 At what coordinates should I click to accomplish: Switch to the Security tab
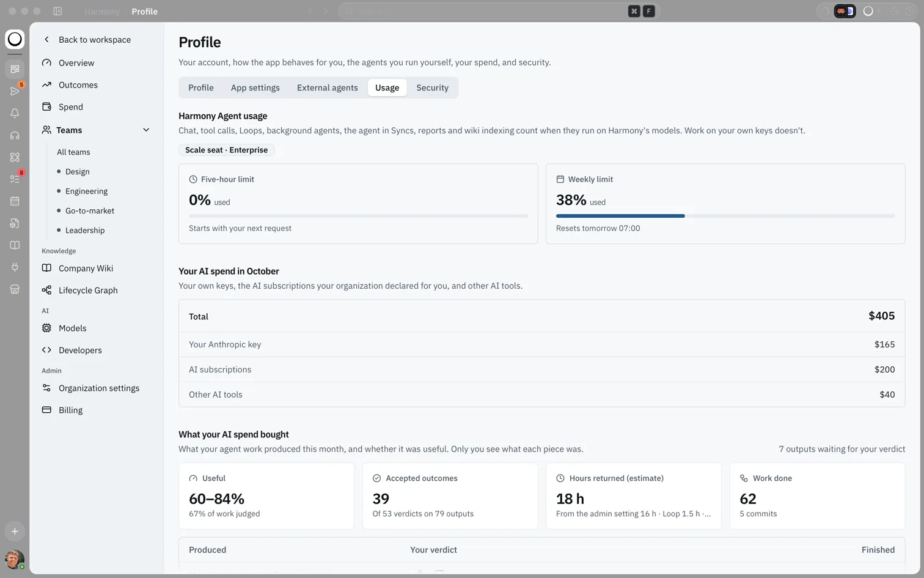click(x=433, y=87)
